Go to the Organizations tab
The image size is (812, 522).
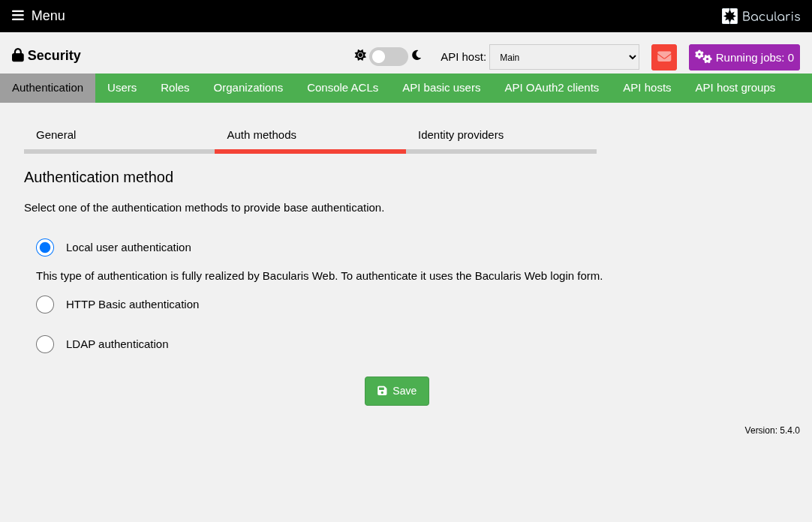pyautogui.click(x=248, y=88)
